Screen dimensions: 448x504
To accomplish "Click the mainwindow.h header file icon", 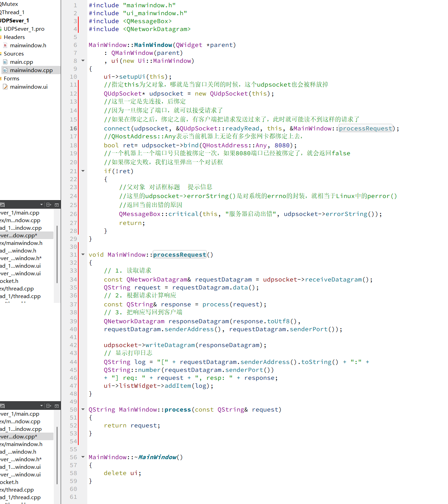I will [x=5, y=45].
